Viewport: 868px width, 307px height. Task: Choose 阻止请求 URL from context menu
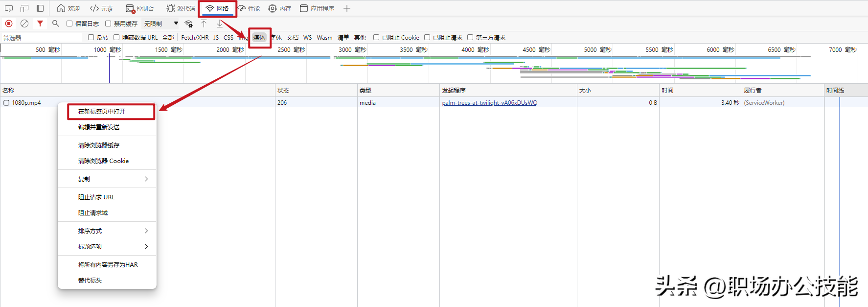pyautogui.click(x=107, y=197)
